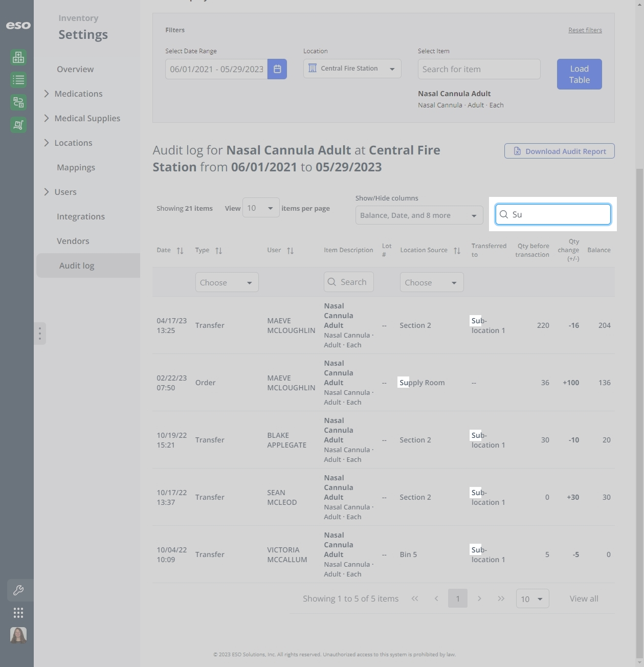
Task: Open the Mappings settings page
Action: coord(76,167)
